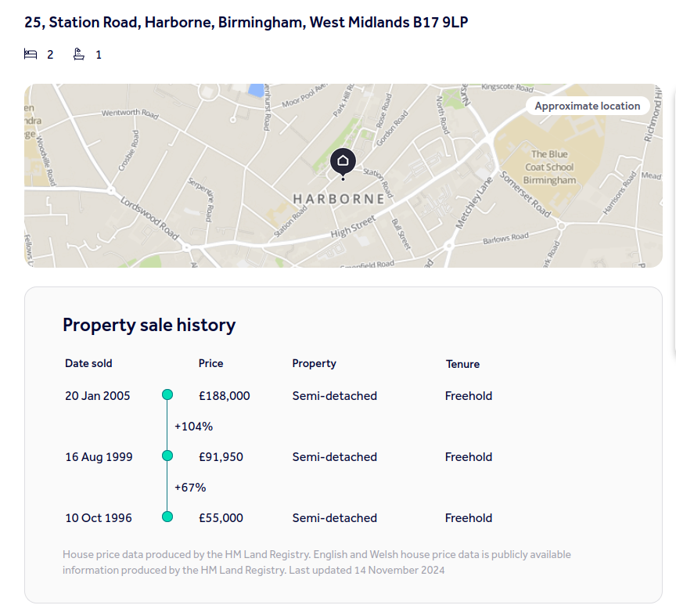Click the bathtub icon beside bathroom count
The height and width of the screenshot is (616, 676).
point(79,54)
